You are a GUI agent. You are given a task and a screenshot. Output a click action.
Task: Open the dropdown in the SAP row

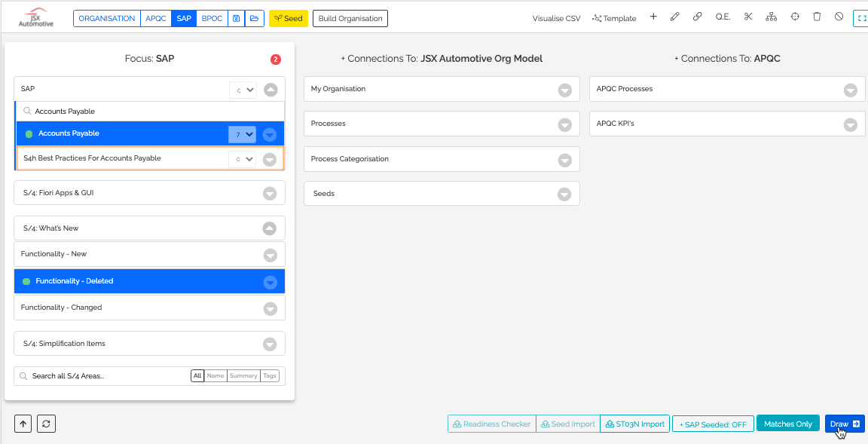(243, 90)
